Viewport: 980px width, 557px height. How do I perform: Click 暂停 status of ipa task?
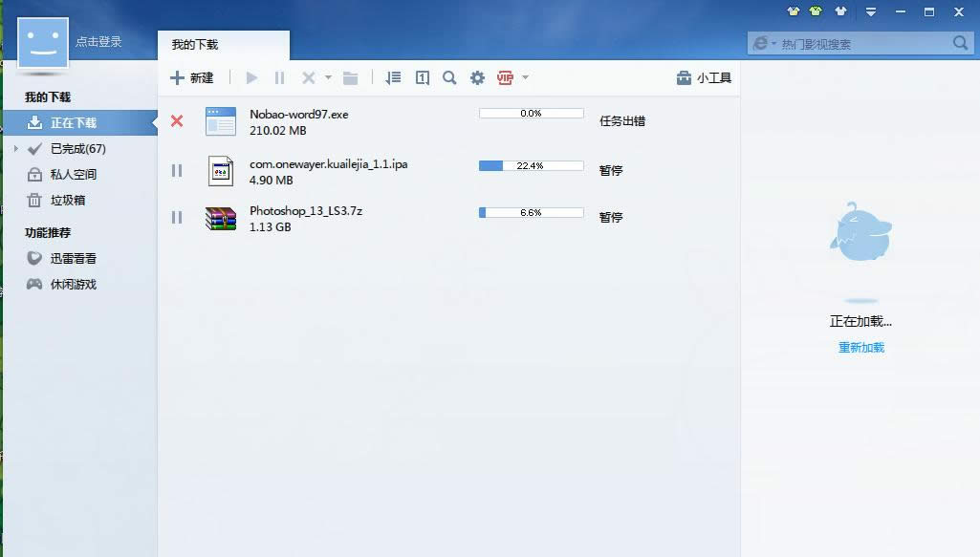tap(611, 170)
